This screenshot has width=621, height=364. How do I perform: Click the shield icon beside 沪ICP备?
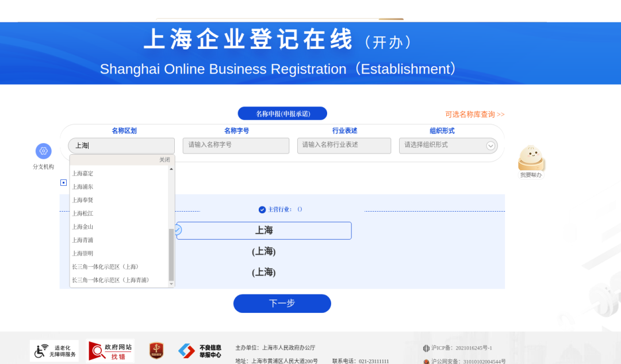coord(426,348)
